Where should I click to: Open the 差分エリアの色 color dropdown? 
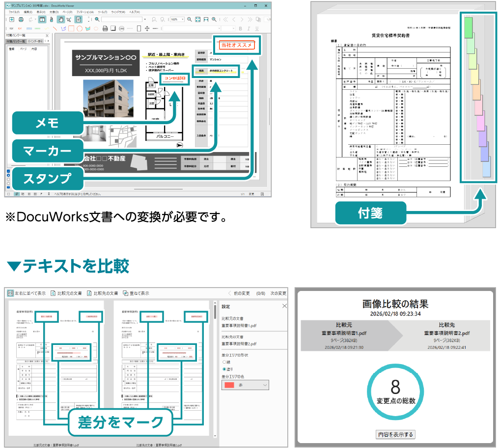click(x=265, y=385)
